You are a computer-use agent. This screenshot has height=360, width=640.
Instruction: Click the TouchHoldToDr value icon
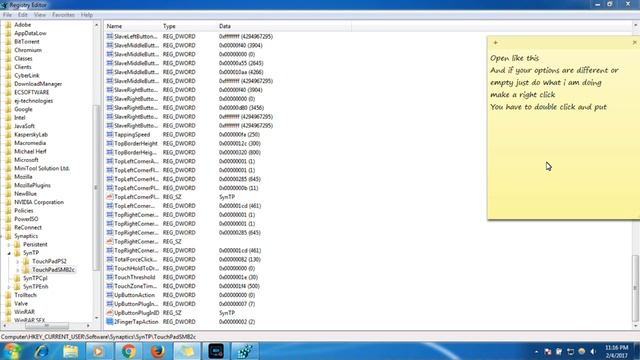110,268
